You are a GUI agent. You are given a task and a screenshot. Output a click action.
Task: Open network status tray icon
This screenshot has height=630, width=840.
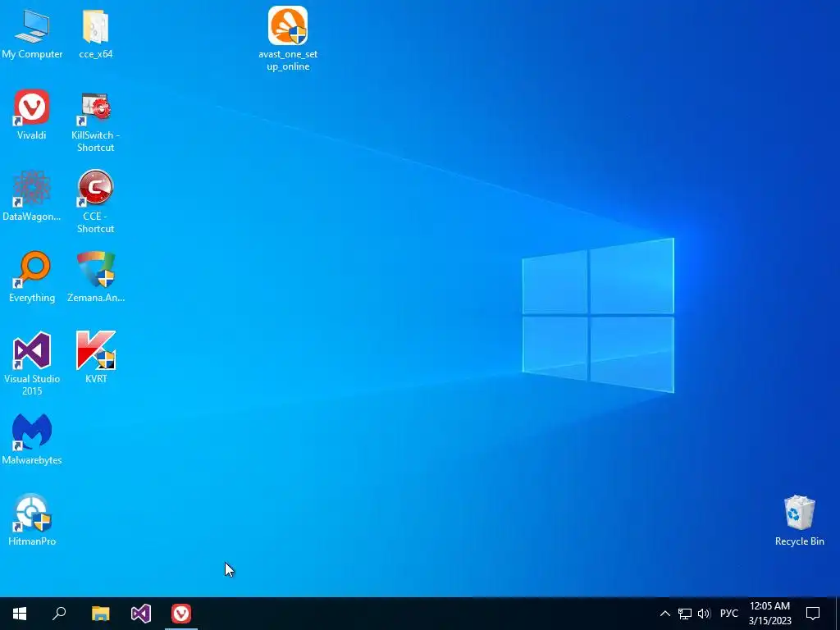(685, 614)
